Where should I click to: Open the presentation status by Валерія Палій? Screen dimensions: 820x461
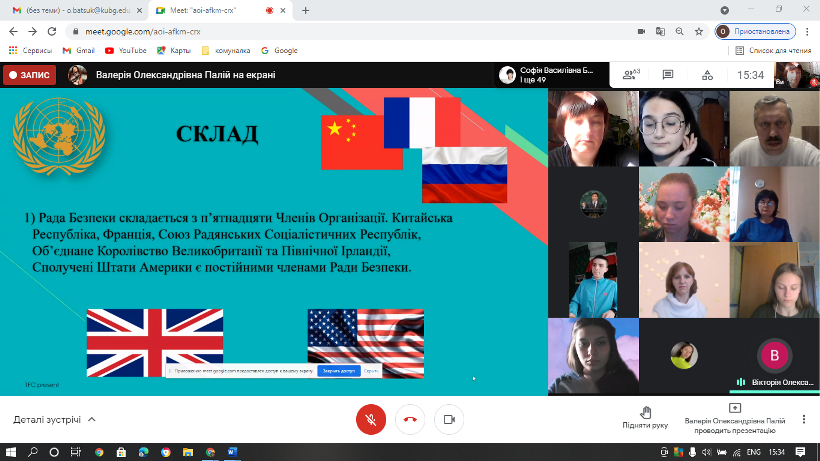coord(735,419)
